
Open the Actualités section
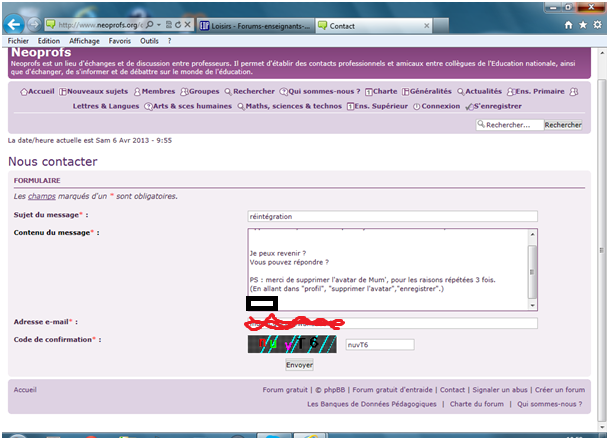[x=484, y=91]
